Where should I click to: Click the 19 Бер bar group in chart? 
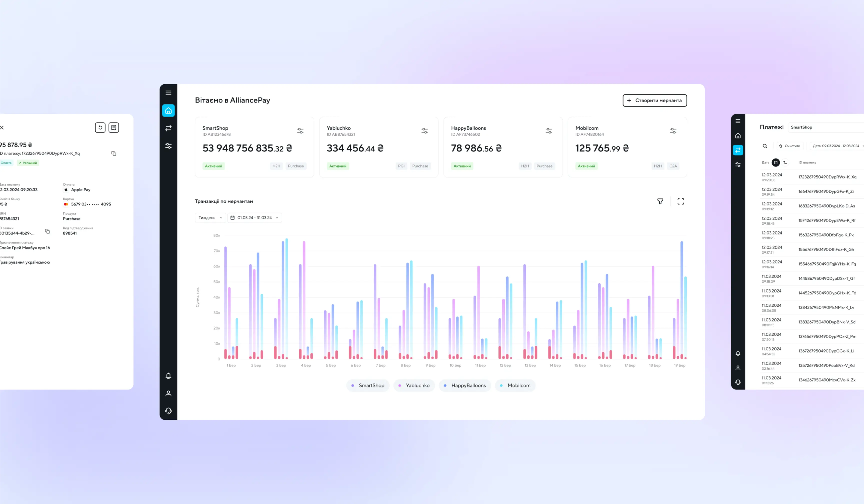(680, 300)
